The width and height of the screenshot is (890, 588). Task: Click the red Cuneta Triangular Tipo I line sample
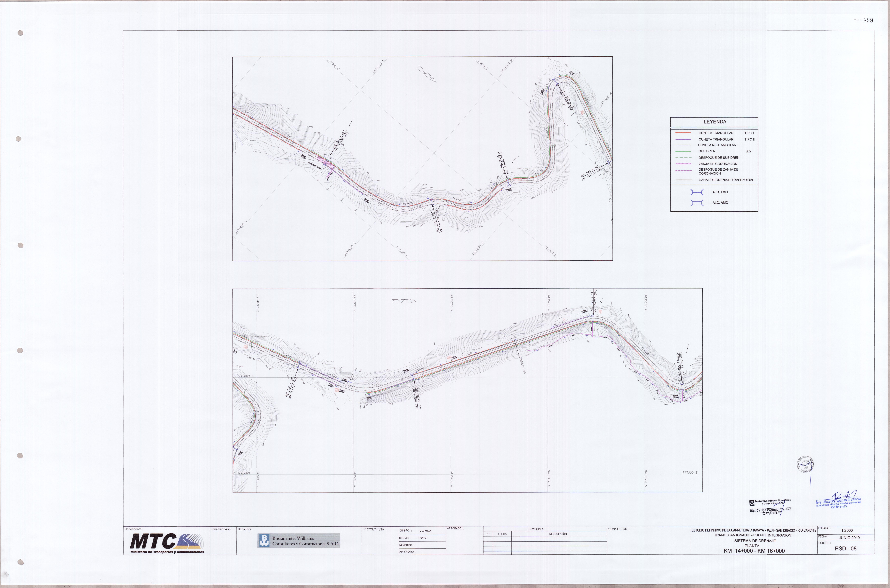(x=683, y=133)
